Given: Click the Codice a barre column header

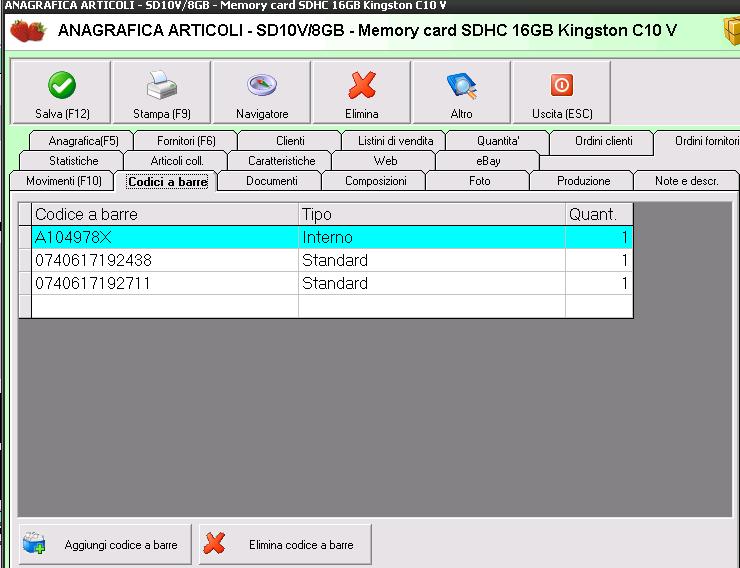Looking at the screenshot, I should click(165, 214).
